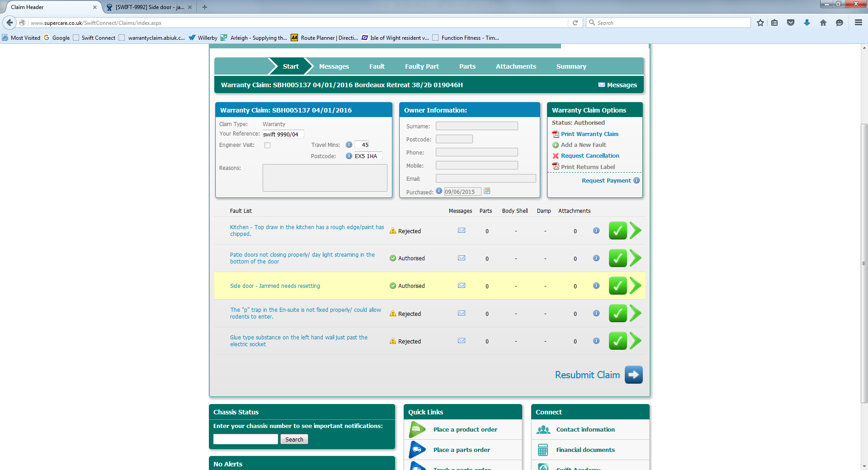The image size is (868, 470).
Task: Click the chassis number input field
Action: click(245, 439)
